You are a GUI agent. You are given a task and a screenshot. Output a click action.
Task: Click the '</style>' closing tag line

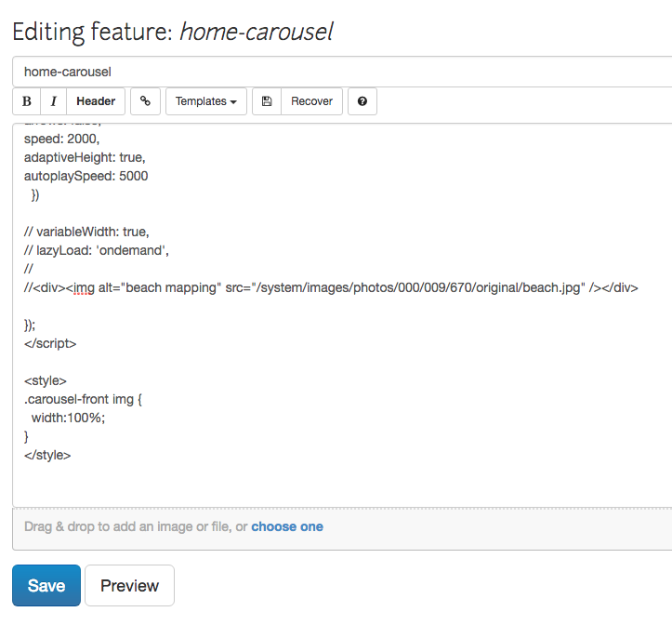click(x=47, y=455)
